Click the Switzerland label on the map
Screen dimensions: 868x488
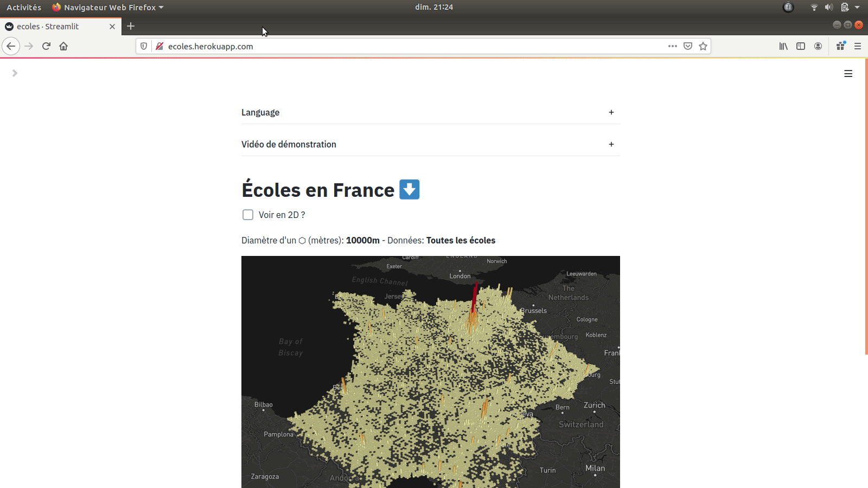pyautogui.click(x=581, y=425)
